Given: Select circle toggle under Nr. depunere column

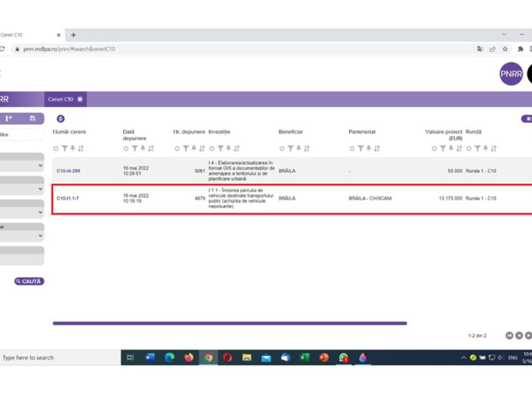Looking at the screenshot, I should 177,149.
